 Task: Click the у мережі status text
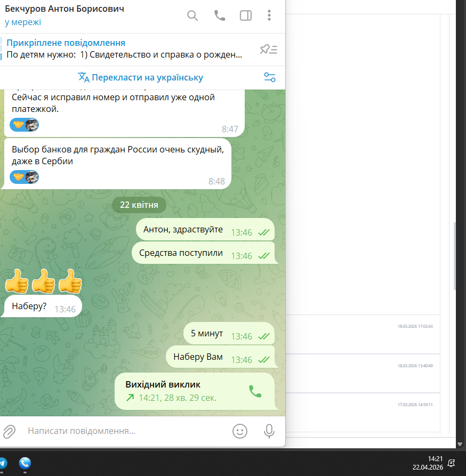point(23,22)
